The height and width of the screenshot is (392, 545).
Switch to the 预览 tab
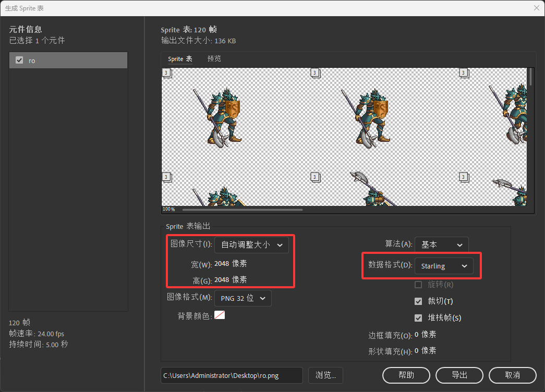coord(214,59)
